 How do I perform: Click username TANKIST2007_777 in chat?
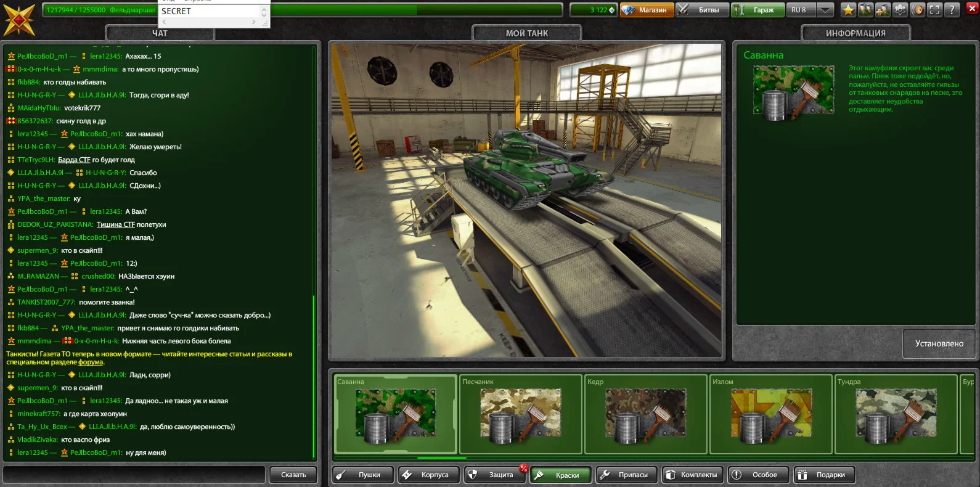pos(46,302)
